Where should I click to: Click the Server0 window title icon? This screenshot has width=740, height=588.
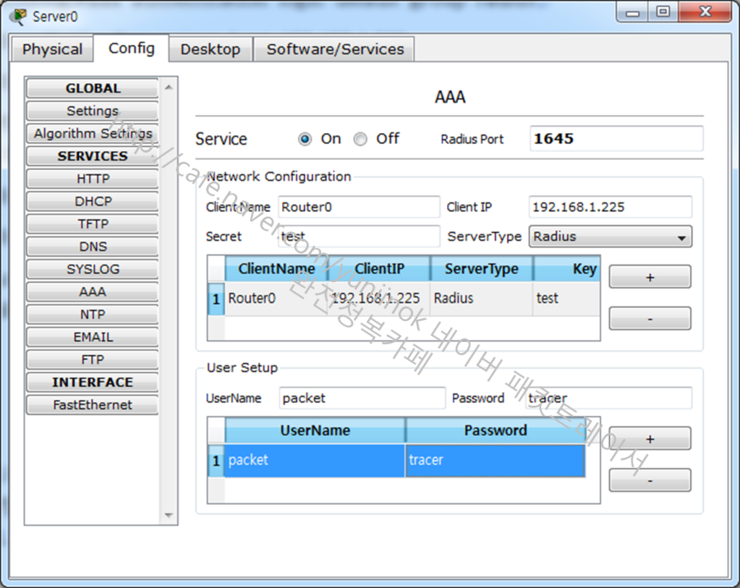point(19,17)
